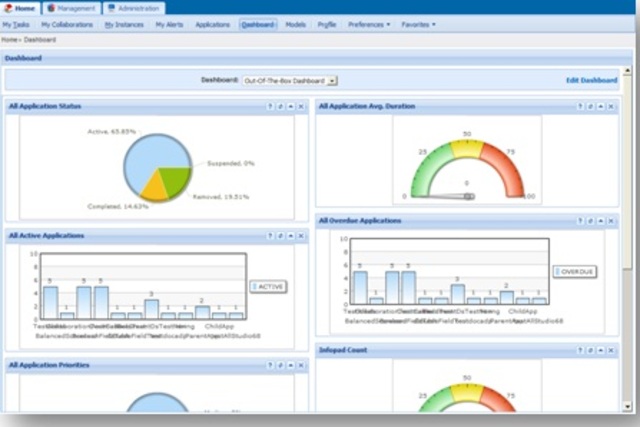640x427 pixels.
Task: Collapse the All Application Status panel
Action: pos(291,107)
